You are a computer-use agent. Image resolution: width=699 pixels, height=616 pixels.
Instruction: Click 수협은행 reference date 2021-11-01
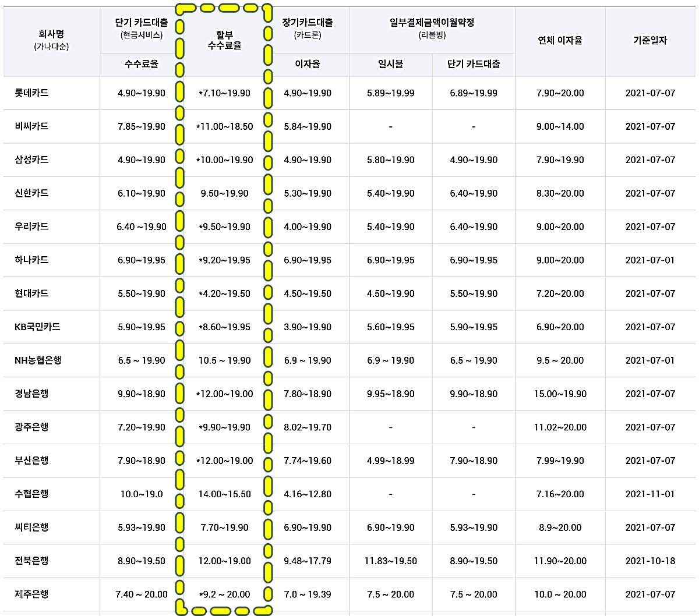point(650,494)
